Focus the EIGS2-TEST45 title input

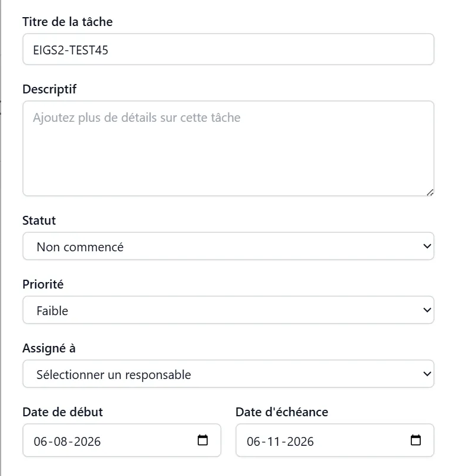[228, 49]
